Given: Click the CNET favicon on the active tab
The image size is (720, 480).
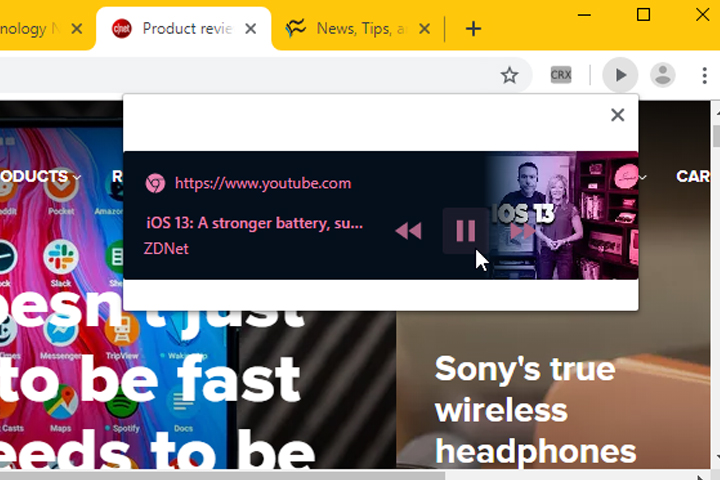Looking at the screenshot, I should pos(122,29).
